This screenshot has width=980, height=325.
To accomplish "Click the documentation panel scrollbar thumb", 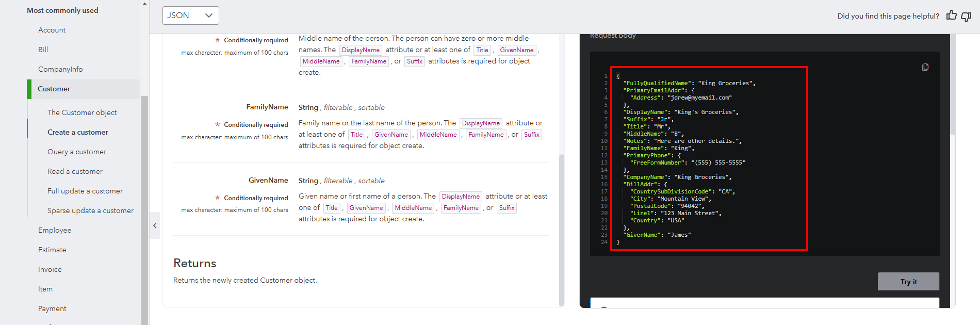I will pos(562,230).
